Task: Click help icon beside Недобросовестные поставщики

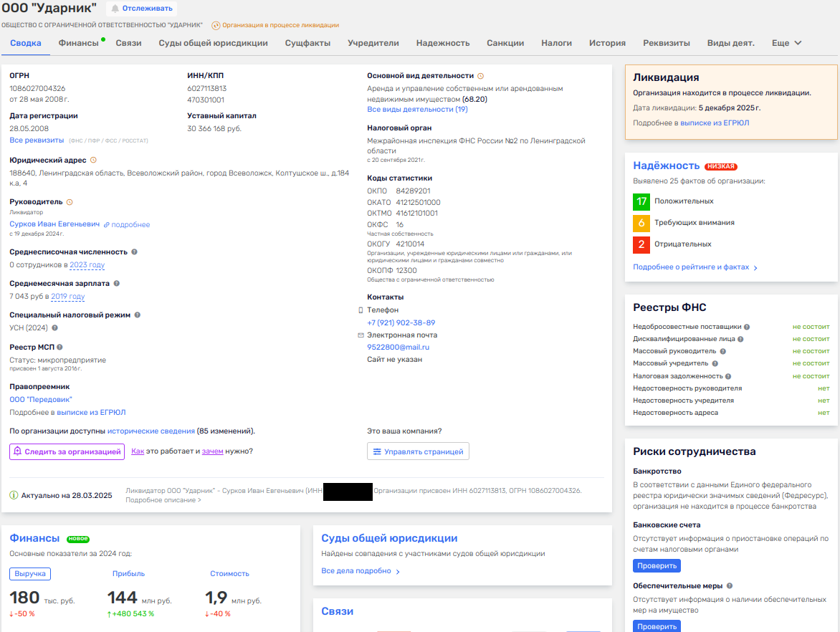Action: pos(747,327)
